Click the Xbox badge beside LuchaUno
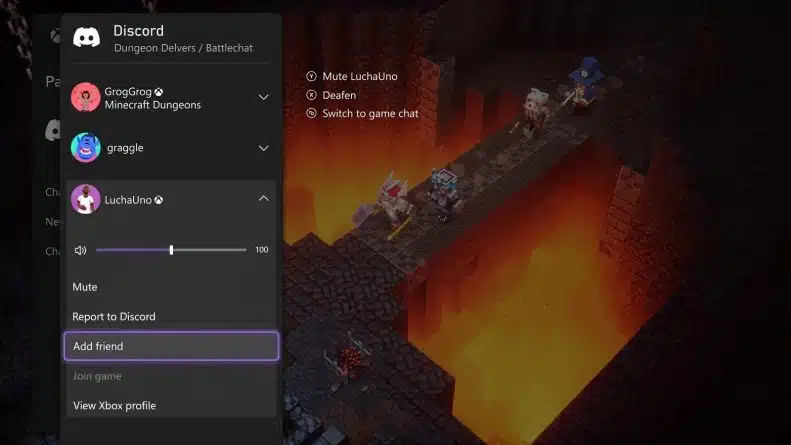The width and height of the screenshot is (791, 445). pos(158,200)
